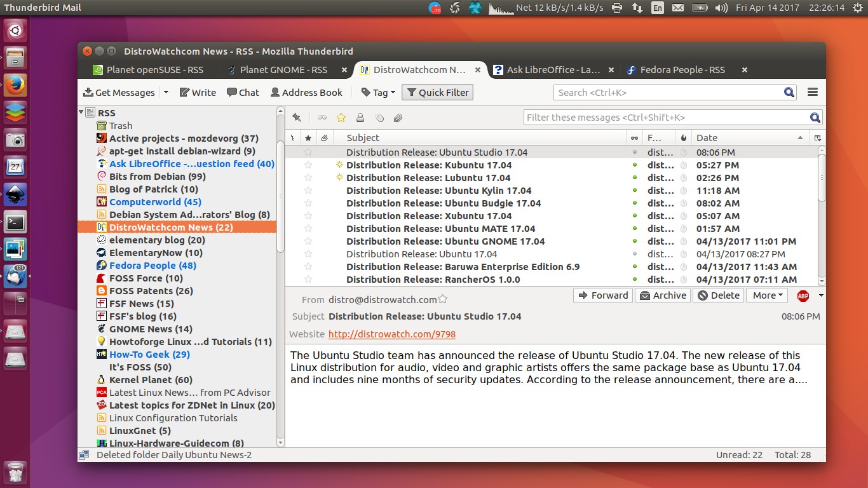868x488 pixels.
Task: Click the Get Messages button
Action: [119, 92]
